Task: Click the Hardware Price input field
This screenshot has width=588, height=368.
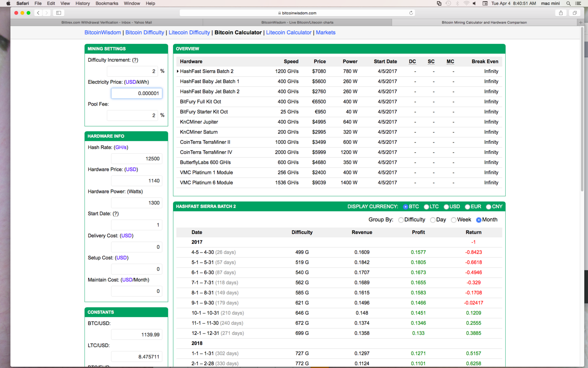Action: tap(137, 181)
